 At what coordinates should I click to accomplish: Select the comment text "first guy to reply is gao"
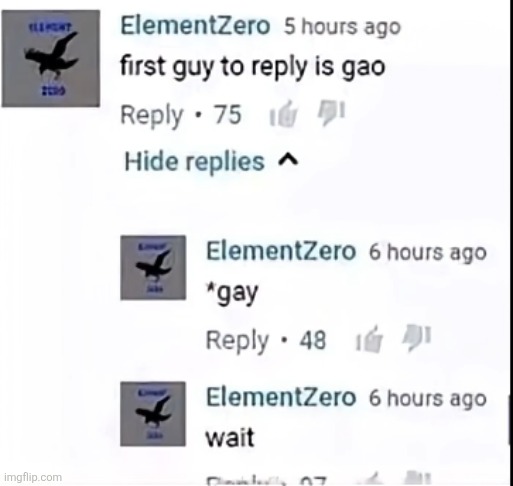(x=253, y=67)
